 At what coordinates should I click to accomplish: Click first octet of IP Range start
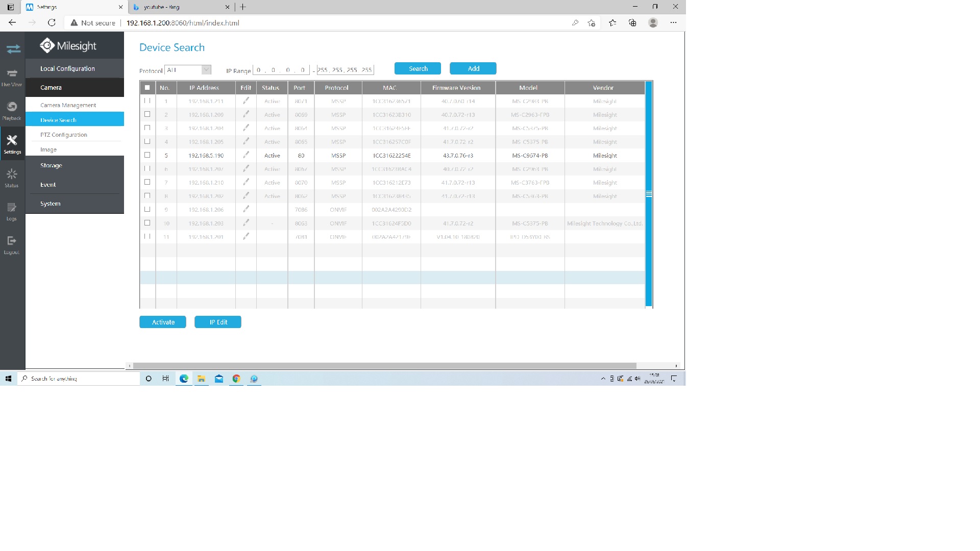(259, 70)
